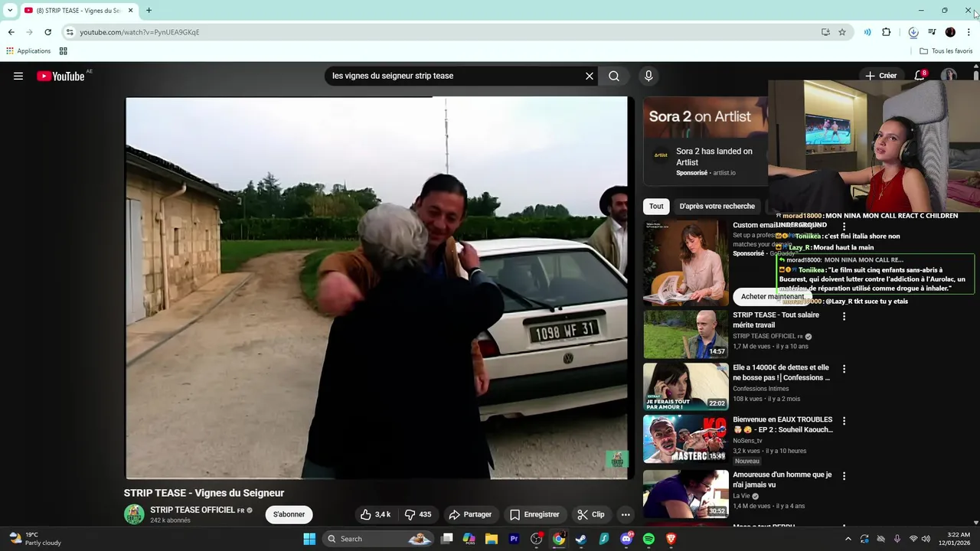The height and width of the screenshot is (551, 980).
Task: Click the blue sound-wave extension icon
Action: point(867,32)
